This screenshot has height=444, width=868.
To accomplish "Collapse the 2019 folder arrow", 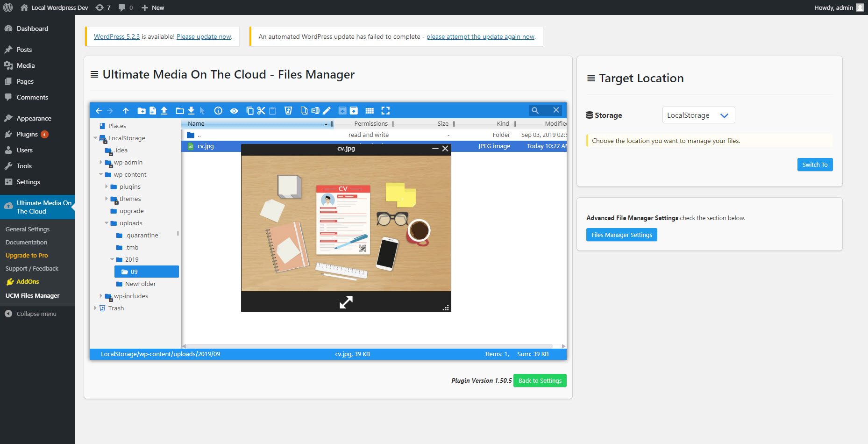I will (112, 259).
